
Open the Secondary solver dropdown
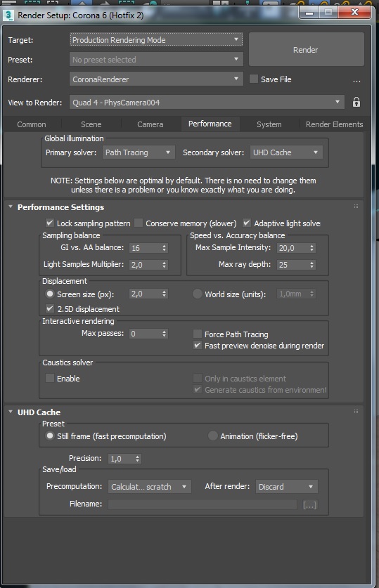[x=286, y=152]
